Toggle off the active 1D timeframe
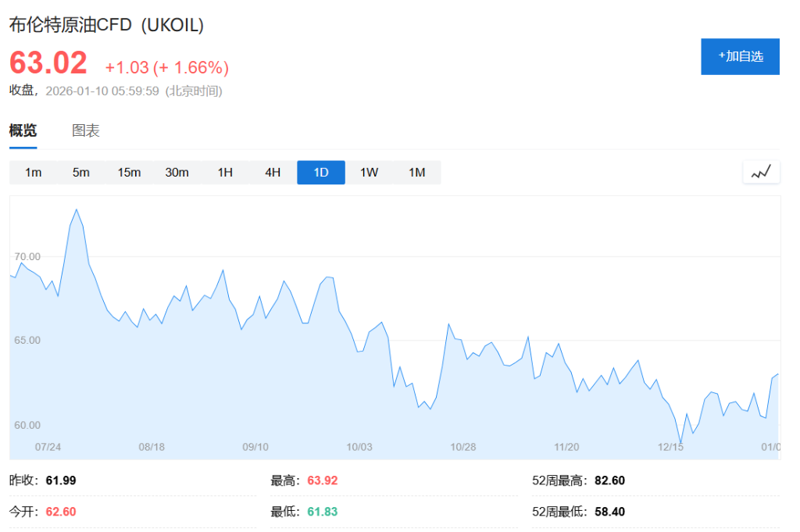This screenshot has width=800, height=532. coord(320,172)
